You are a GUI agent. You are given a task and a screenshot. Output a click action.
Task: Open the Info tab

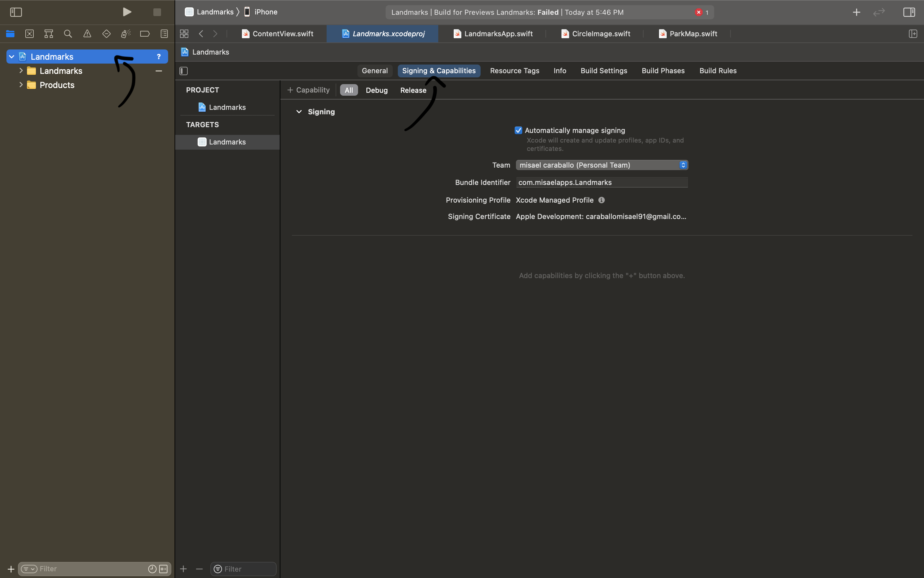[x=560, y=71]
